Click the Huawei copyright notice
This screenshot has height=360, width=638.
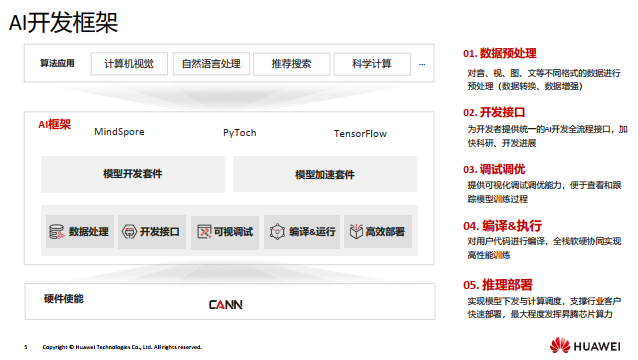coord(122,347)
